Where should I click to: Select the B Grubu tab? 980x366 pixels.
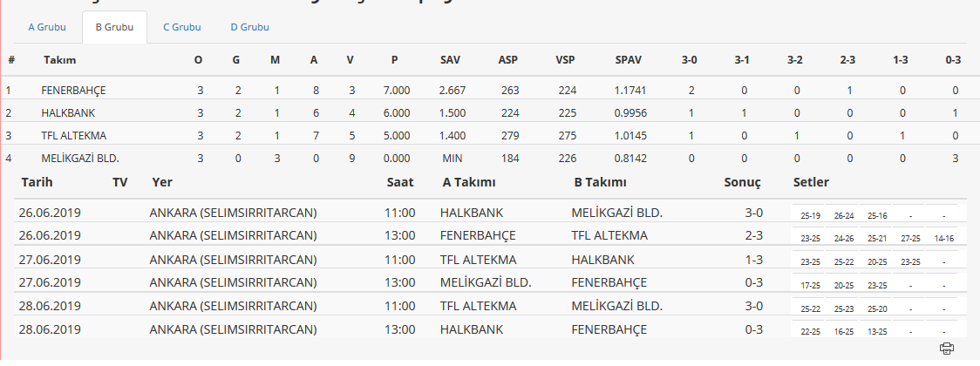pos(114,27)
